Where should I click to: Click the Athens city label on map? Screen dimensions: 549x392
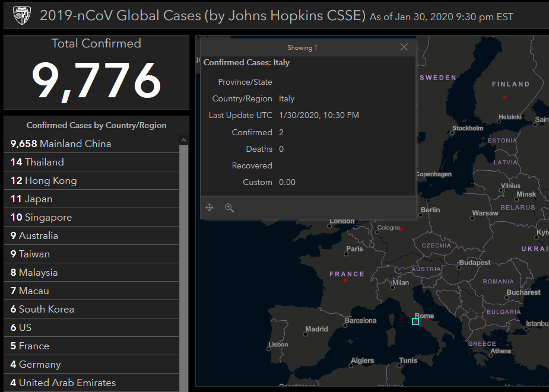501,350
